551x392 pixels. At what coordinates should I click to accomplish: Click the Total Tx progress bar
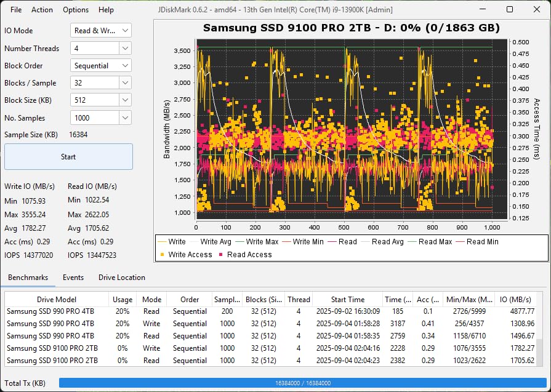pos(302,383)
